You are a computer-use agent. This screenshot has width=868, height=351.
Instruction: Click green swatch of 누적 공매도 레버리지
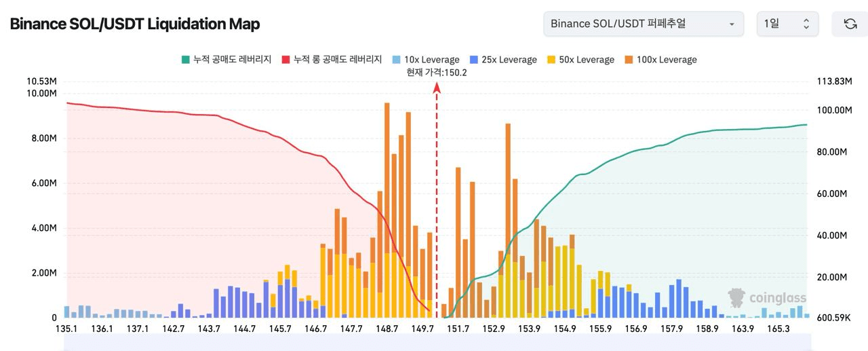coord(185,60)
